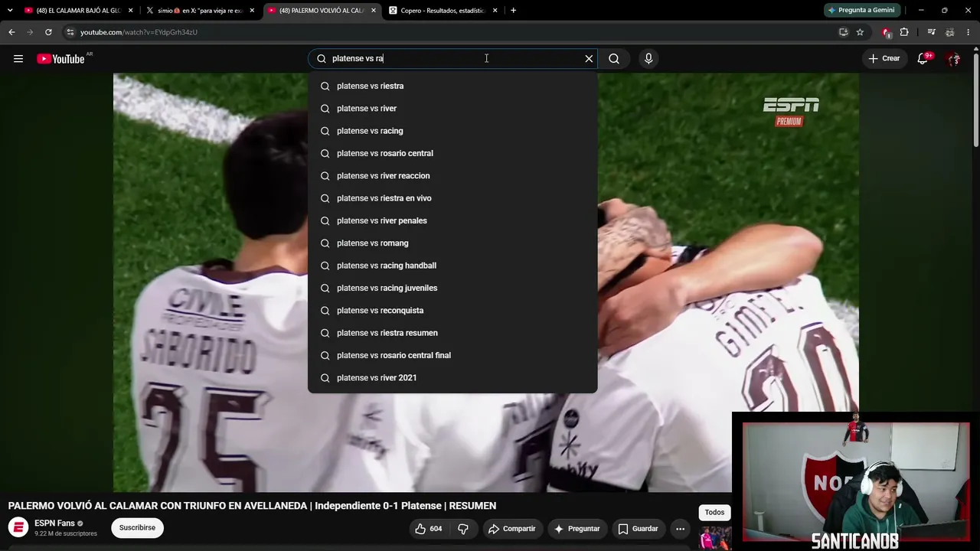Click the video title "PALERMO VOLVIÓ AL CALAMAR"

(x=252, y=506)
